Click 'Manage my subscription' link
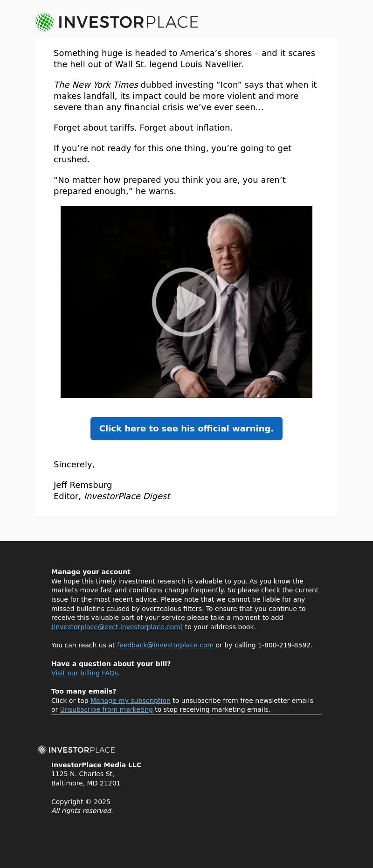 click(131, 701)
